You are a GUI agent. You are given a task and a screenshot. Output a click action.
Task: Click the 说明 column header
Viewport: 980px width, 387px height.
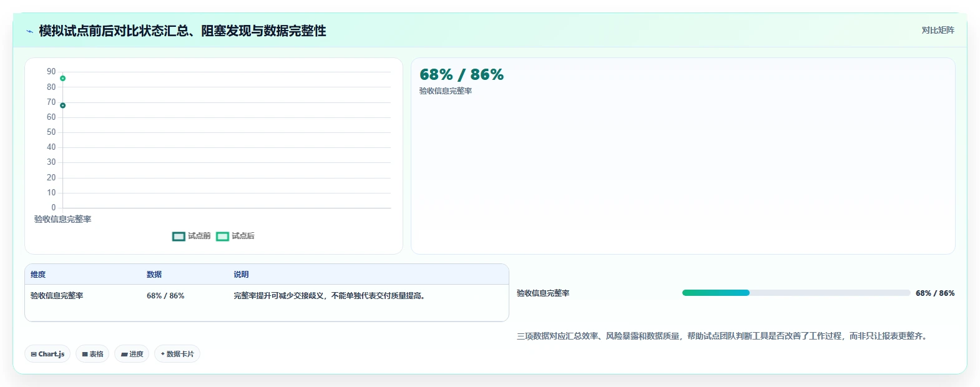(241, 275)
